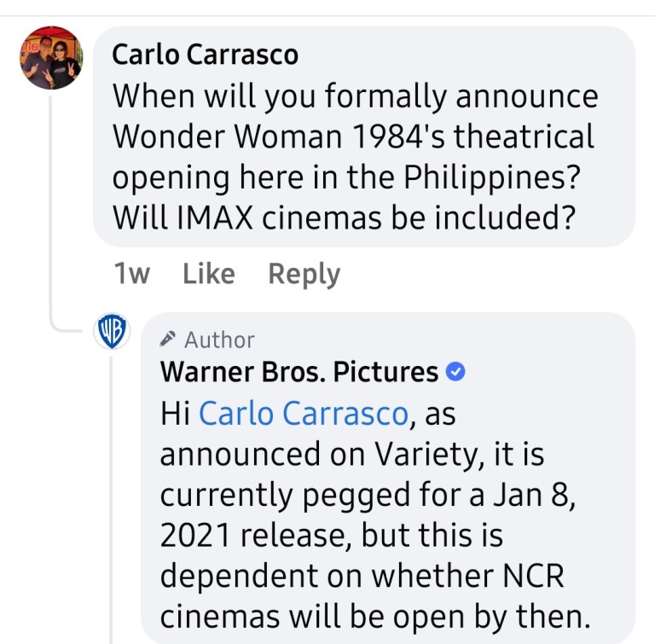Follow the blue Carlo Carrasco mention
Viewport: 655px width, 644px height.
coord(304,414)
